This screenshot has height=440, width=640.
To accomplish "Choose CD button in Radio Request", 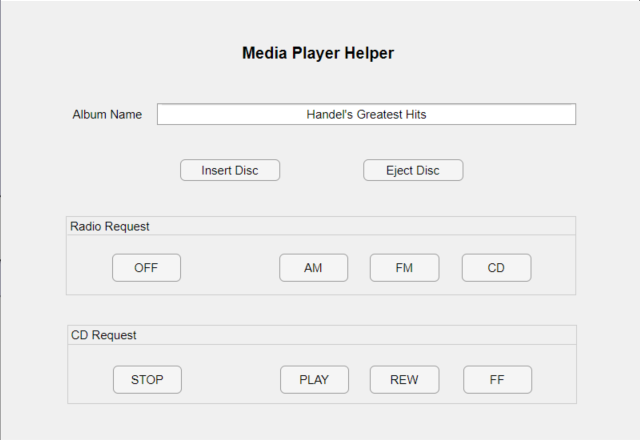I will pyautogui.click(x=496, y=268).
